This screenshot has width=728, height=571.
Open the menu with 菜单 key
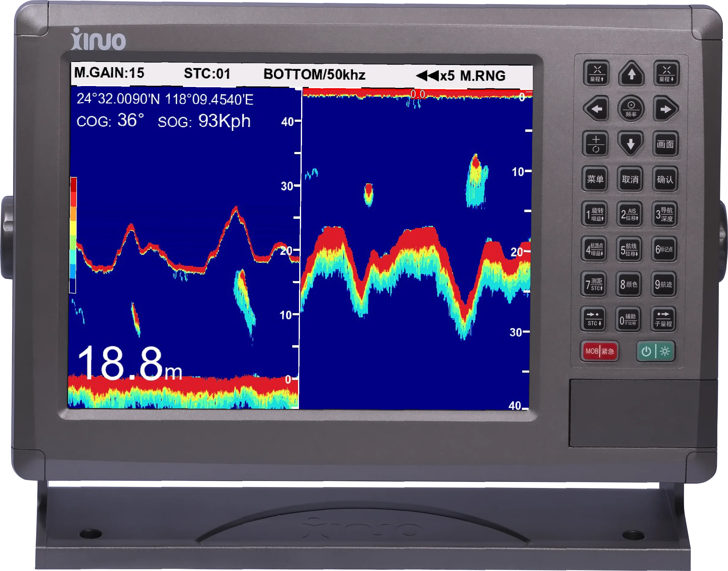[x=595, y=179]
